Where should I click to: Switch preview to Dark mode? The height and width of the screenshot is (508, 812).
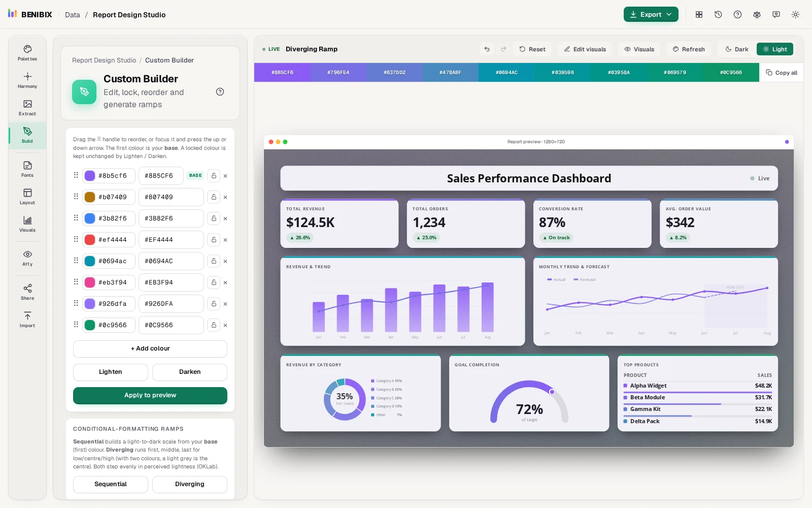click(736, 49)
